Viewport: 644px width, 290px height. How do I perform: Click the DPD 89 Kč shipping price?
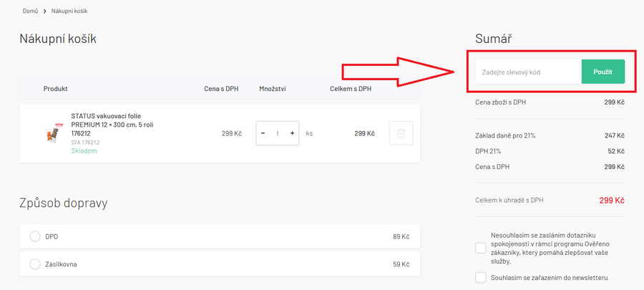coord(399,236)
